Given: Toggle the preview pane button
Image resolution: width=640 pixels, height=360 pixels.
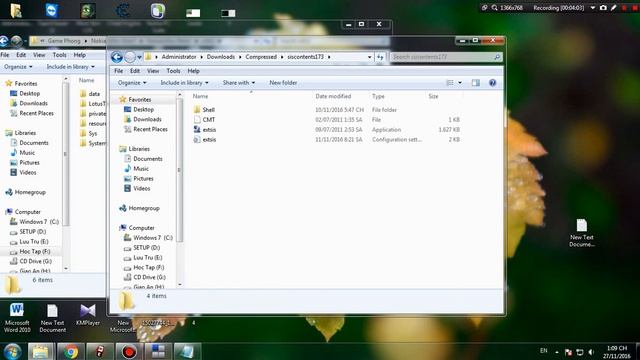Looking at the screenshot, I should 476,83.
